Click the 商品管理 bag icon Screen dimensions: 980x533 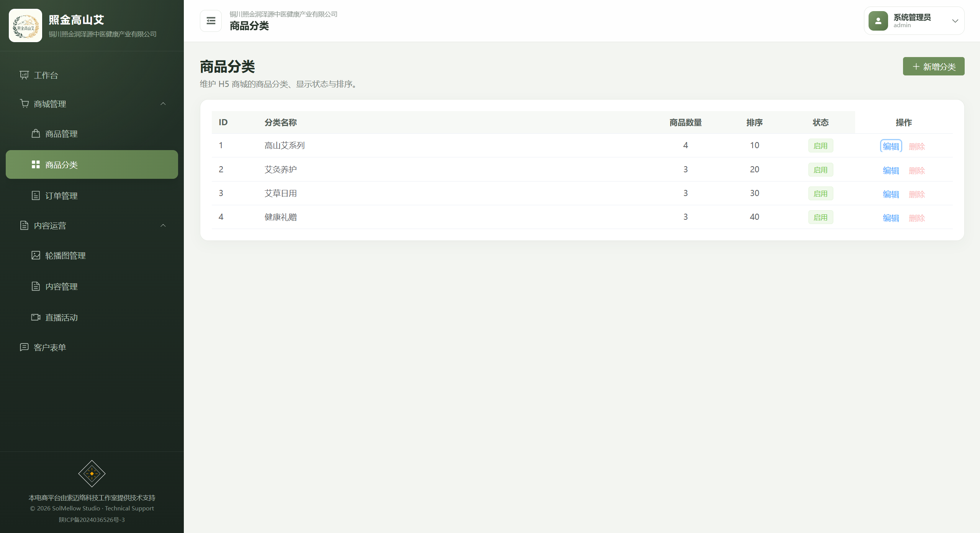pos(36,134)
